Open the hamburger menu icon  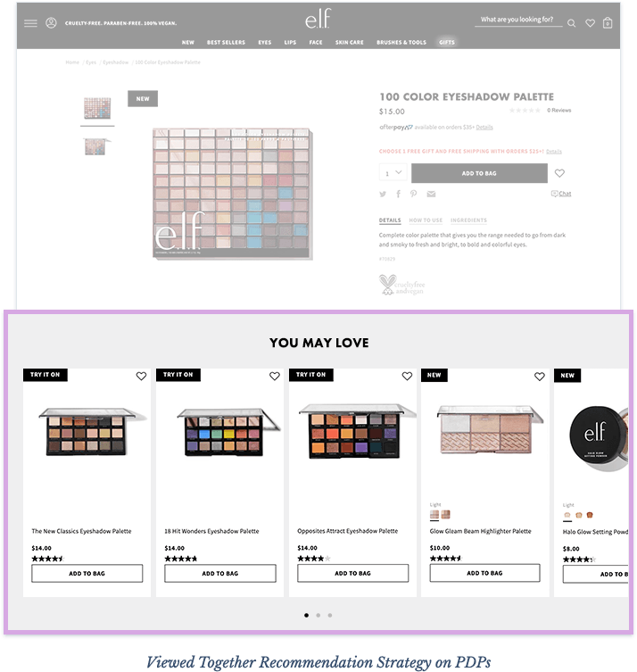[x=30, y=23]
